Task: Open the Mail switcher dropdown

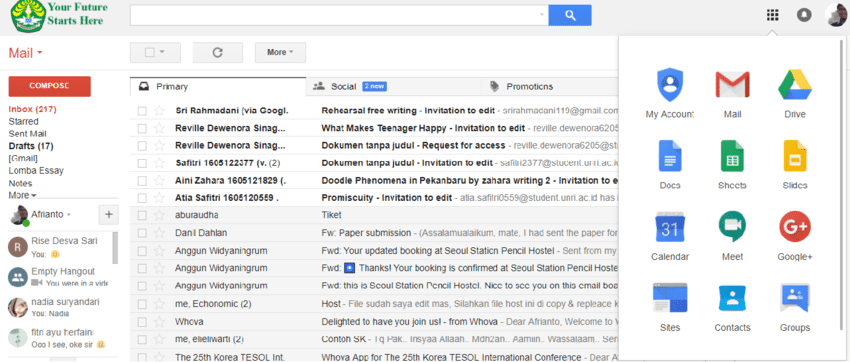Action: pos(25,53)
